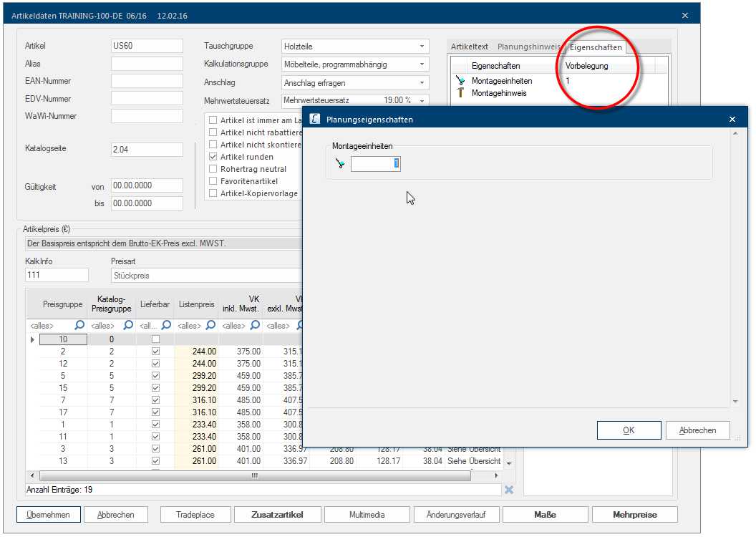The height and width of the screenshot is (537, 756).
Task: Click the Montagehinweis hammer icon
Action: pyautogui.click(x=460, y=93)
